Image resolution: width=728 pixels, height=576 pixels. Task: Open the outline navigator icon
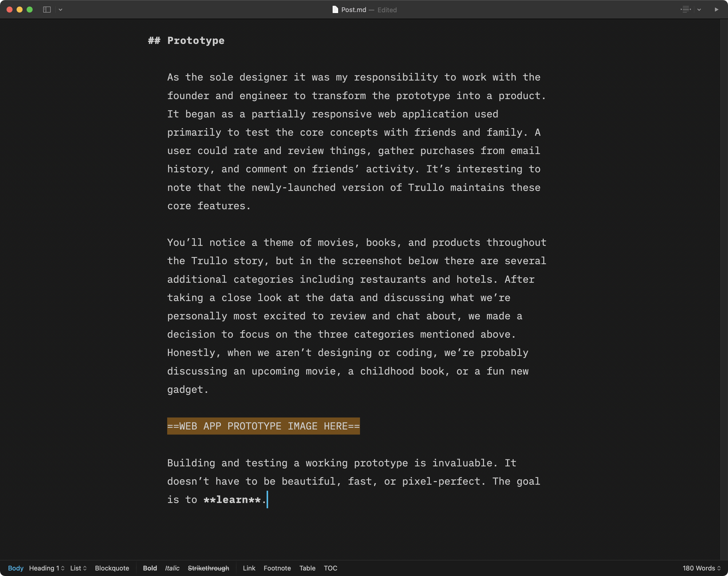pyautogui.click(x=686, y=10)
